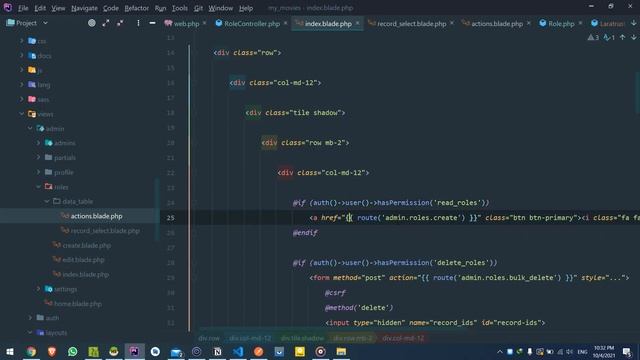Expand the lang folder
640x360 pixels.
22,84
